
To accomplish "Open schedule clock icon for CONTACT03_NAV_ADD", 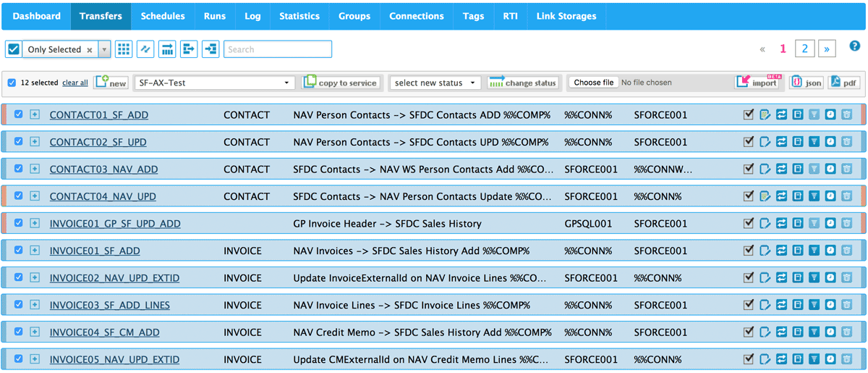I will [830, 169].
